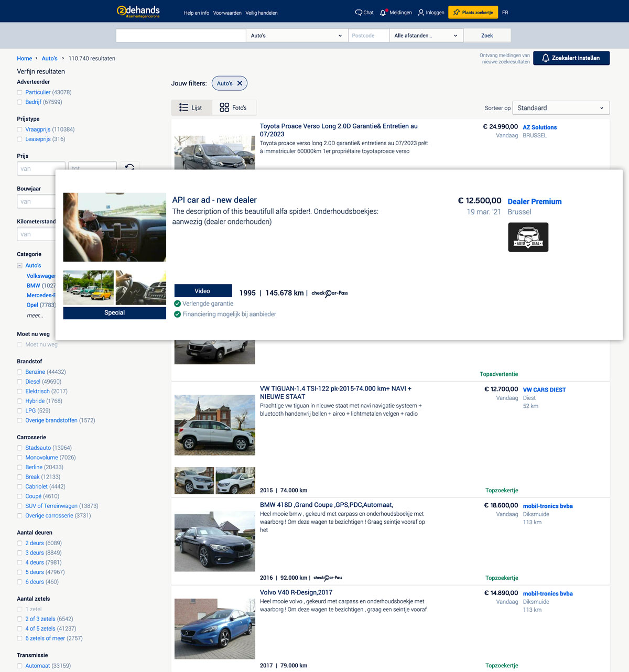Open the Meldingen bell icon
The width and height of the screenshot is (629, 672).
(x=383, y=13)
